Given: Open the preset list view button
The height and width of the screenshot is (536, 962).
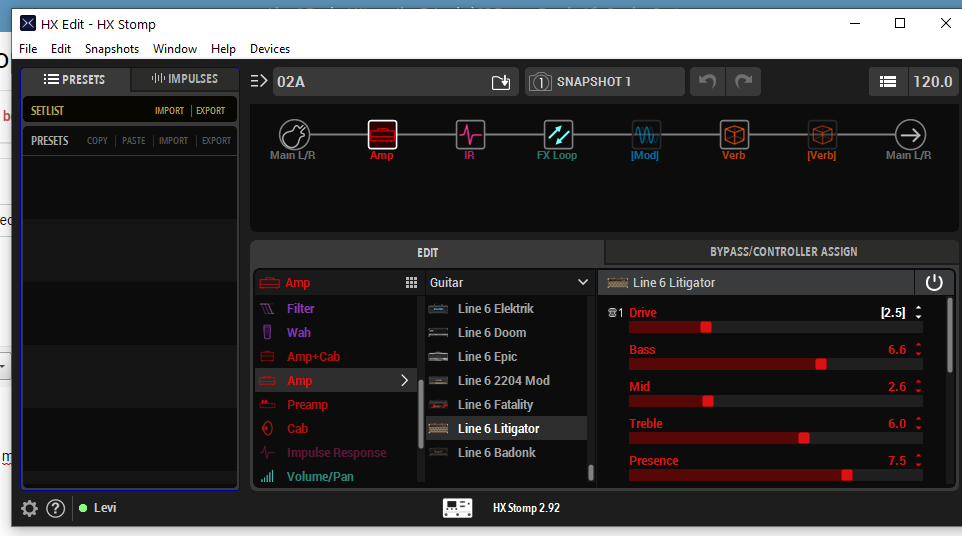Looking at the screenshot, I should tap(887, 82).
